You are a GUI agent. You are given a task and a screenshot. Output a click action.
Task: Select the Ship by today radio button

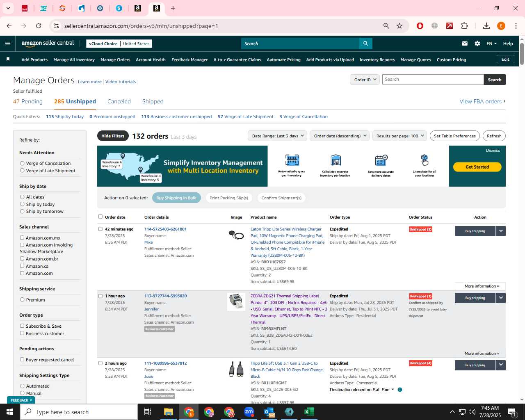(22, 204)
